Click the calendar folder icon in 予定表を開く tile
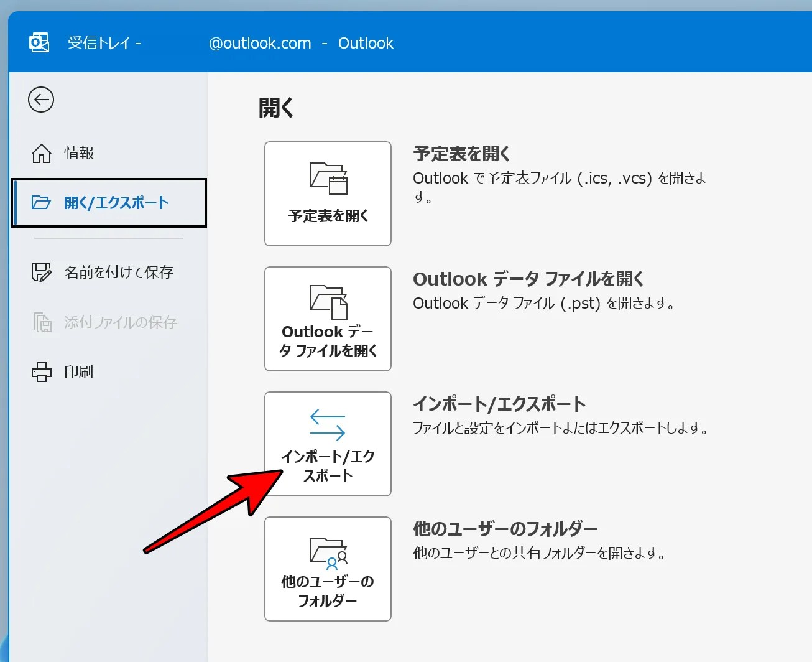This screenshot has width=812, height=662. [x=329, y=178]
